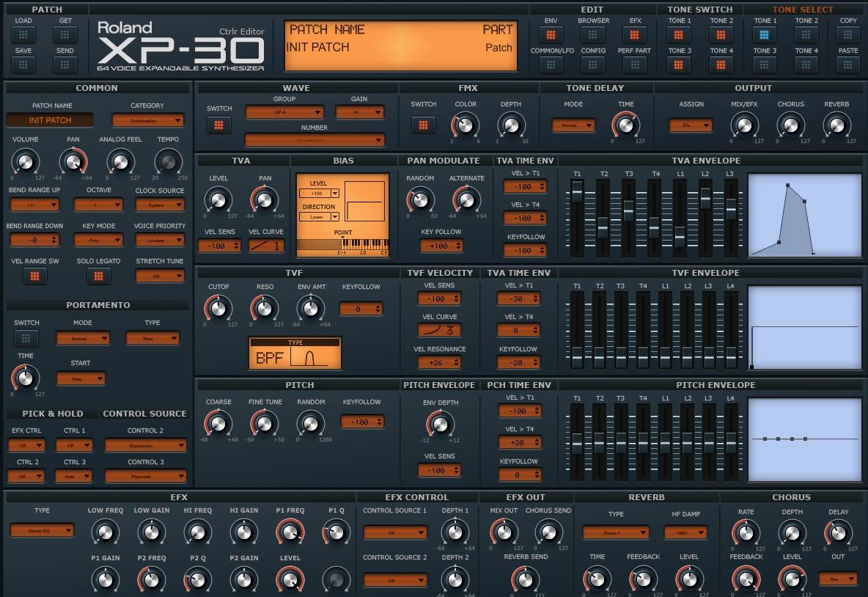Click the PITCH COARSE knob
868x597 pixels.
click(218, 424)
